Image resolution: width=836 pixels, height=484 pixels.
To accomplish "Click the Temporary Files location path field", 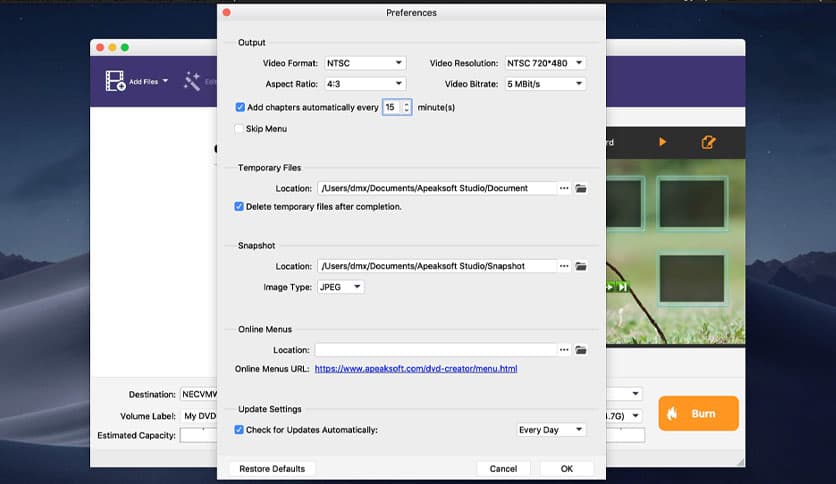I will pos(437,188).
